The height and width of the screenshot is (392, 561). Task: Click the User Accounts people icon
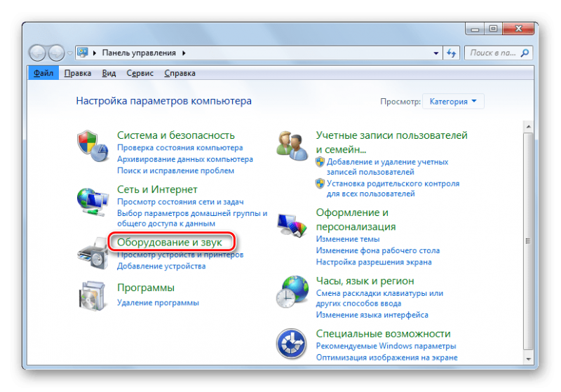click(292, 146)
